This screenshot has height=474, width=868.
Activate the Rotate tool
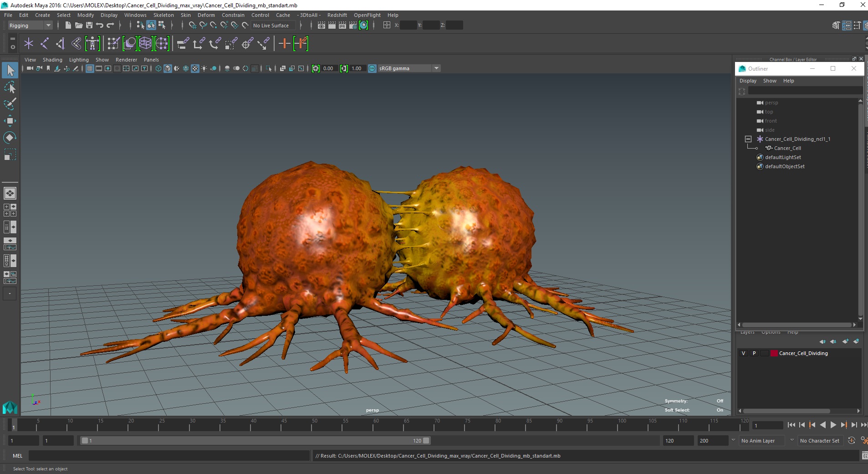[10, 138]
